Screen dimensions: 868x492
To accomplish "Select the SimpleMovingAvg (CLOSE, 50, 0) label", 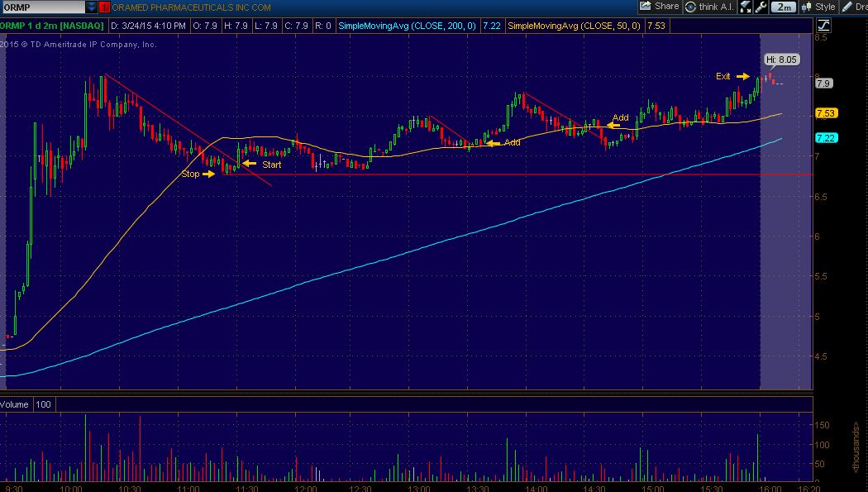I will (x=574, y=26).
